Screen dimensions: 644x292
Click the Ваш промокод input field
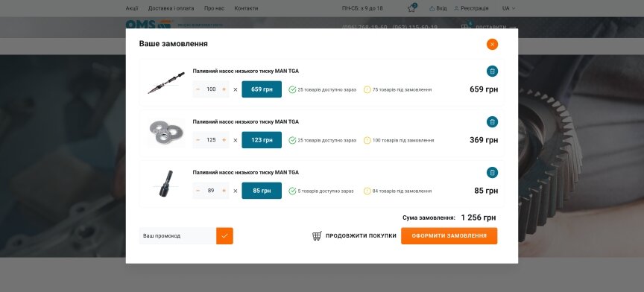coord(177,236)
